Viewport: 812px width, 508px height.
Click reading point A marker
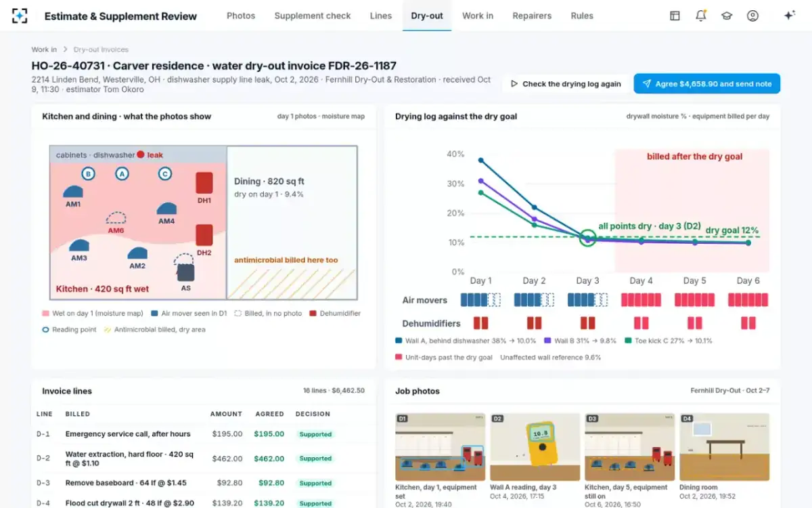pyautogui.click(x=122, y=174)
